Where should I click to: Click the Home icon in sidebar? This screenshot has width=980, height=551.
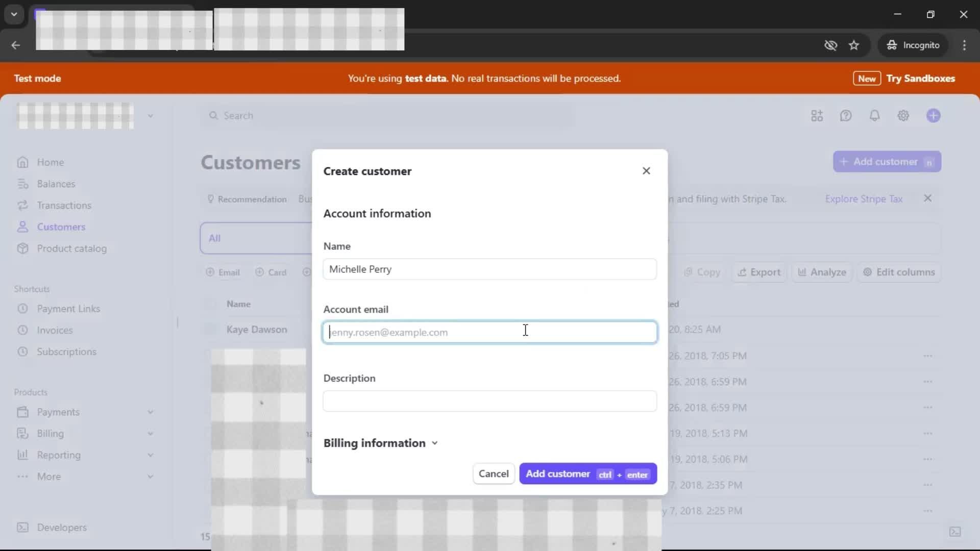[22, 162]
